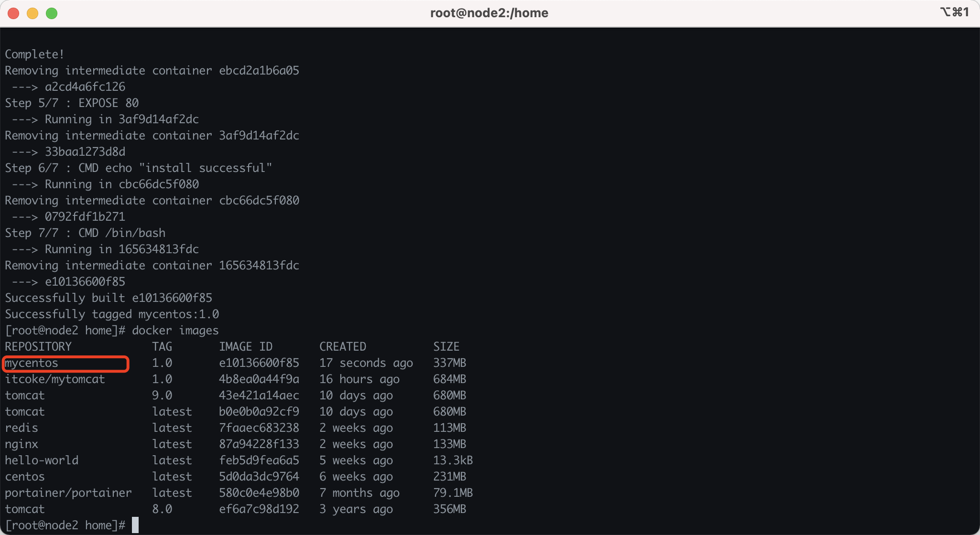Screen dimensions: 980x535
Task: Click the 'Step 5/7 : EXPOSE 80' line
Action: tap(72, 103)
